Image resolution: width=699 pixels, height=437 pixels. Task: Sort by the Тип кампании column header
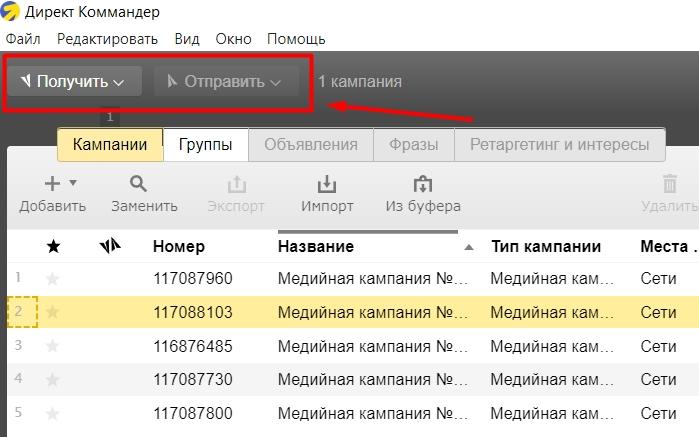tap(546, 246)
